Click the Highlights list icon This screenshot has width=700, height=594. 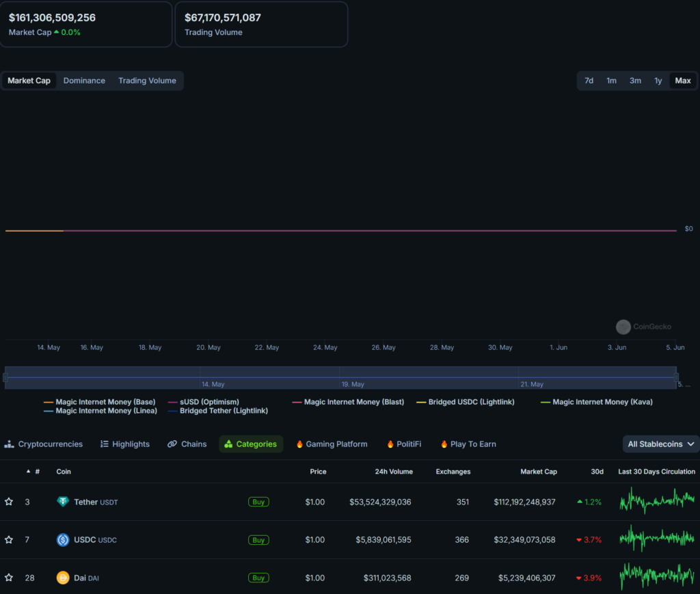click(x=105, y=444)
